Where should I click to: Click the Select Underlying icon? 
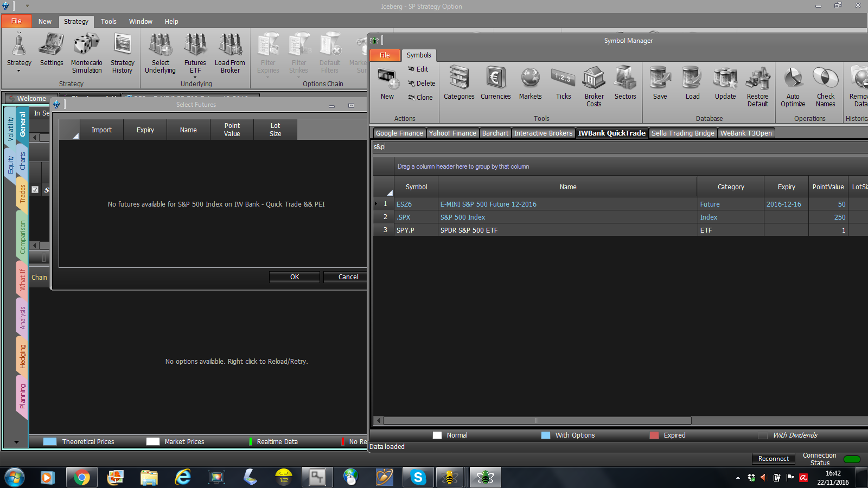(160, 44)
